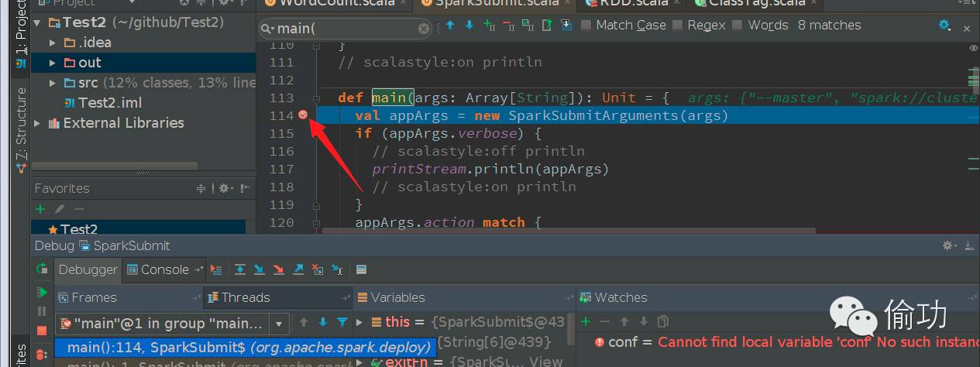Clear the search text field
The image size is (980, 367).
424,29
